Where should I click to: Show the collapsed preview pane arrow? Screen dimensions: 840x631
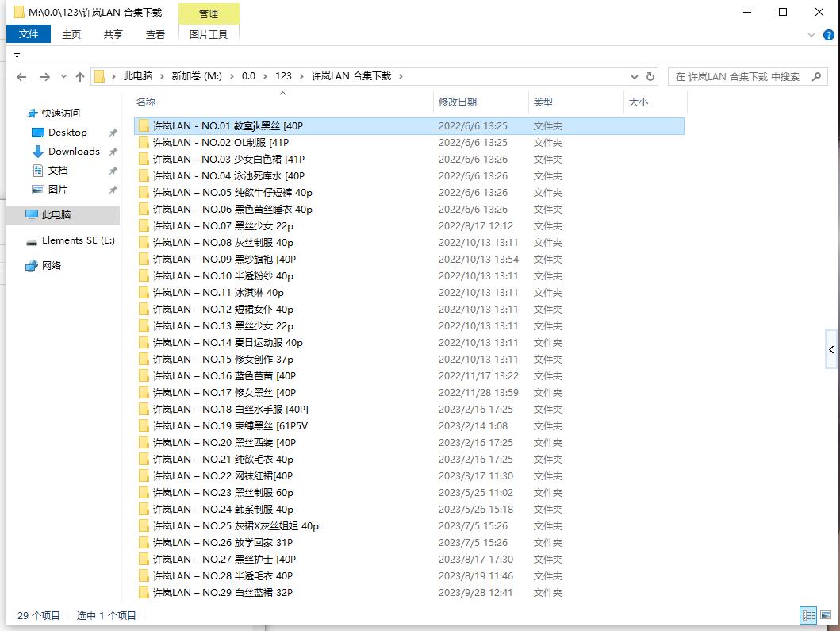click(x=831, y=349)
